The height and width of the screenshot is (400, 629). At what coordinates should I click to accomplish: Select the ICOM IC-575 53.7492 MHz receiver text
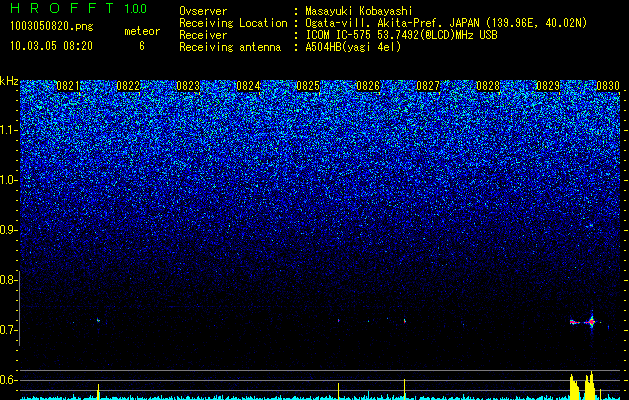point(401,35)
